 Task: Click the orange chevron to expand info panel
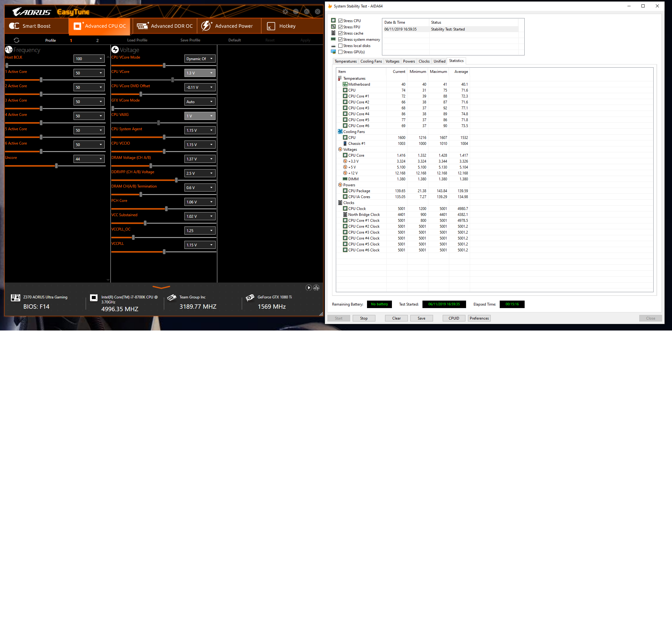161,287
